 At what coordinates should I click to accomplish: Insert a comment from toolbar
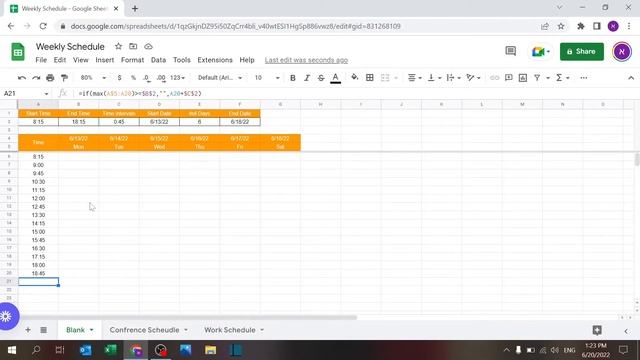(509, 78)
